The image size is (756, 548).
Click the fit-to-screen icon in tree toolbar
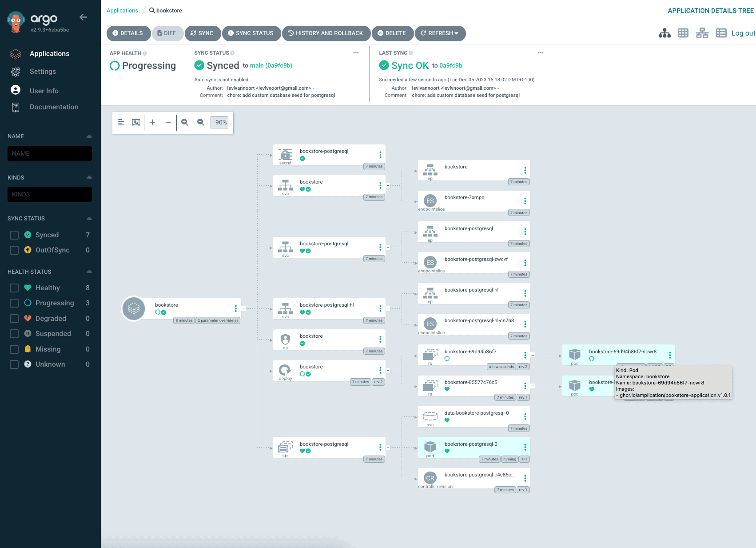(x=136, y=122)
